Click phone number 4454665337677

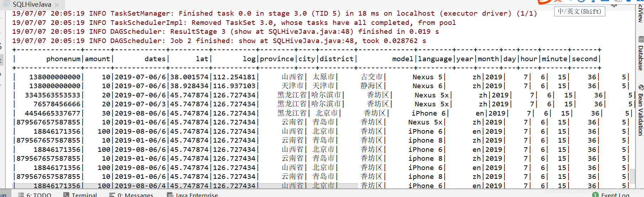pyautogui.click(x=53, y=113)
